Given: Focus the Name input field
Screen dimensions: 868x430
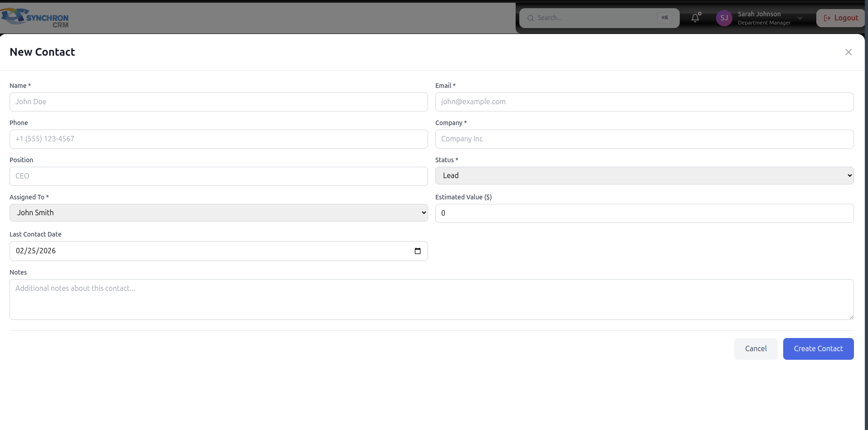Looking at the screenshot, I should point(218,102).
